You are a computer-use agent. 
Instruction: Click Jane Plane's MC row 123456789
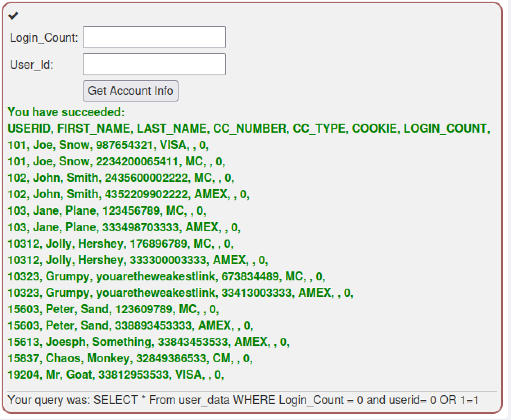click(x=107, y=211)
